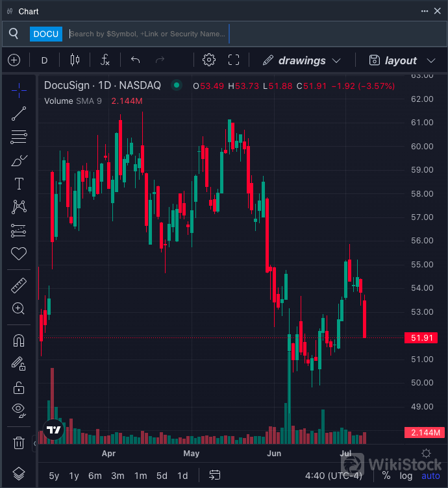Image resolution: width=448 pixels, height=488 pixels.
Task: Select the trend line drawing tool
Action: point(19,114)
